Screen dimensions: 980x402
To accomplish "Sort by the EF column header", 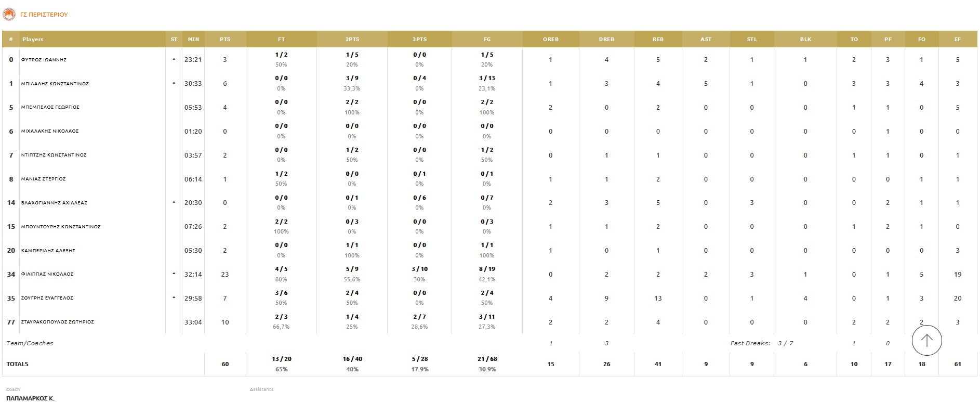I will pos(957,40).
